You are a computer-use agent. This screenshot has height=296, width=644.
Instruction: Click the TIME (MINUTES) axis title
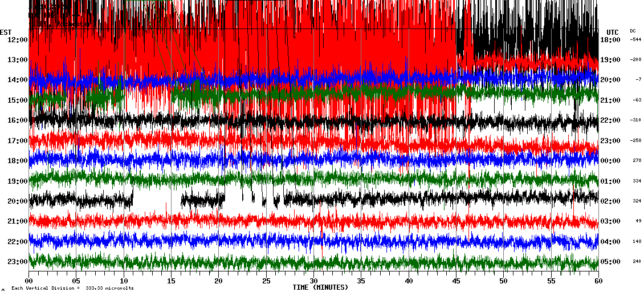click(x=320, y=287)
